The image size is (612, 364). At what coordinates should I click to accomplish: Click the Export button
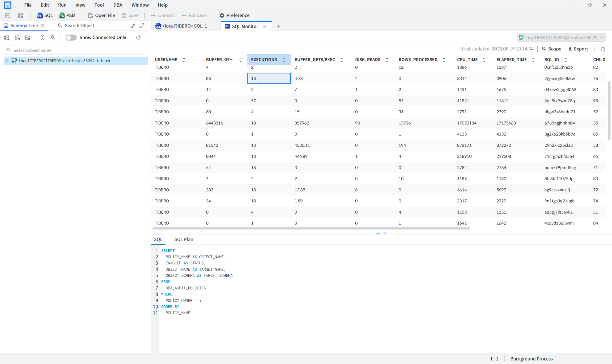pos(578,49)
